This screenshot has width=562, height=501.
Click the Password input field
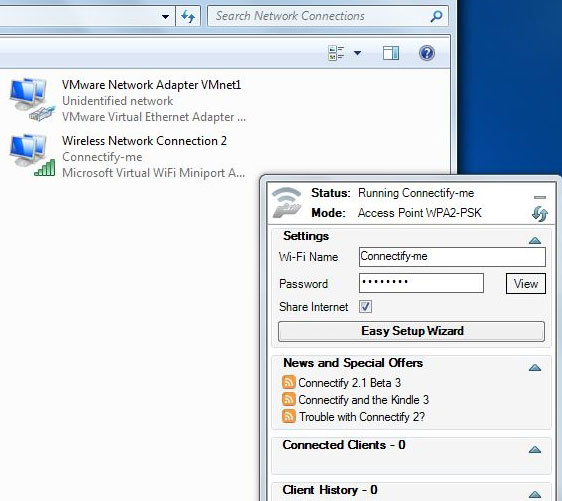[x=421, y=283]
